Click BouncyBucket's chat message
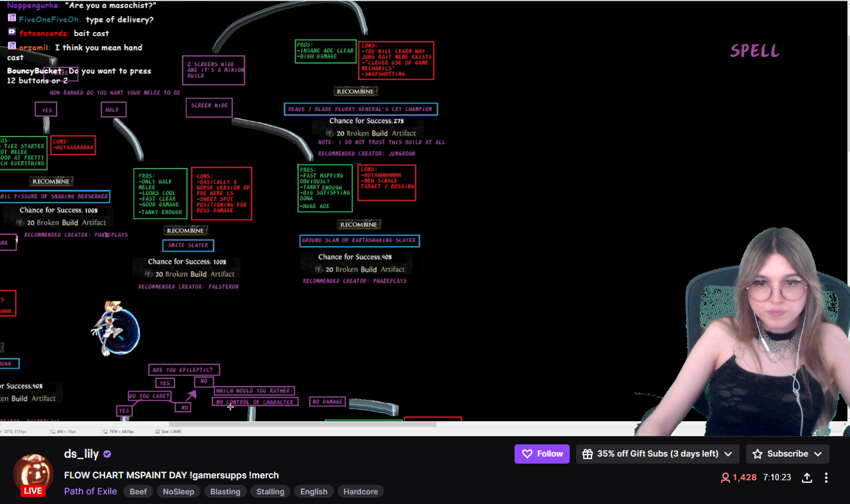Image resolution: width=850 pixels, height=504 pixels. pos(80,76)
